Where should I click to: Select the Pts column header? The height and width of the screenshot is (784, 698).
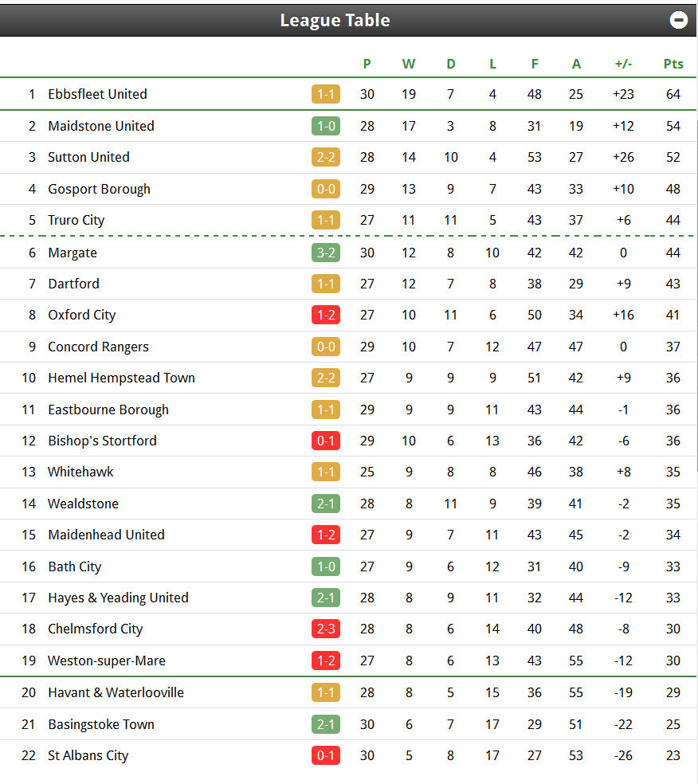[x=673, y=64]
